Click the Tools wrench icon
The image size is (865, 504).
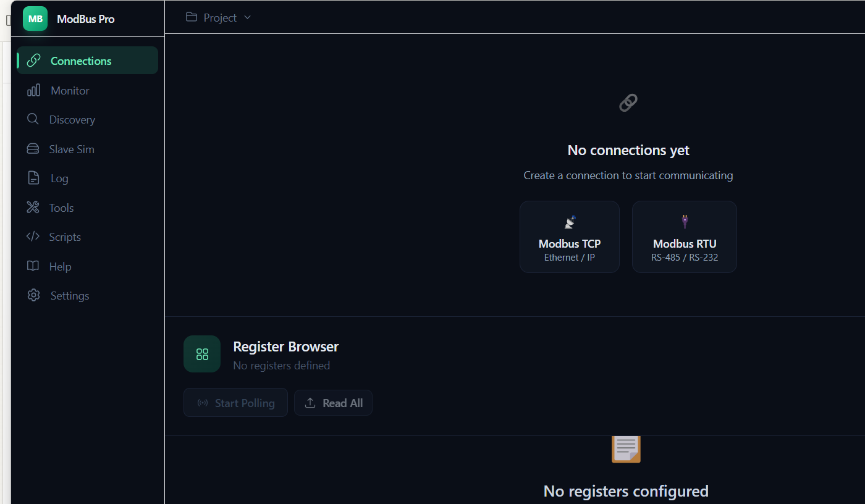click(x=33, y=208)
